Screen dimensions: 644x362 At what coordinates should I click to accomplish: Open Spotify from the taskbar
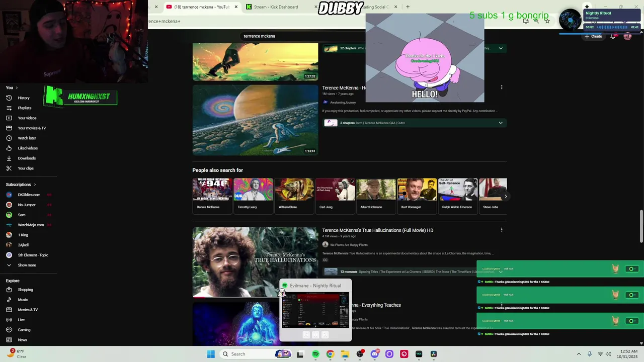(x=315, y=354)
